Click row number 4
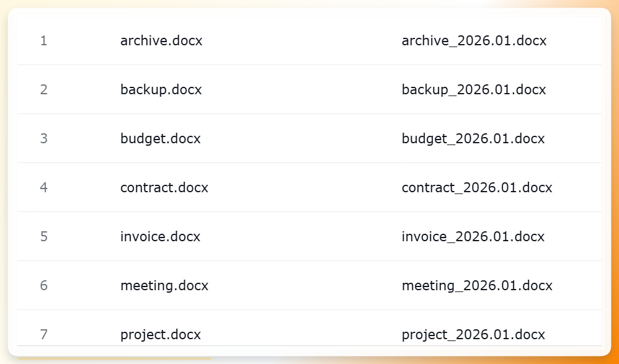The image size is (619, 364). (44, 187)
